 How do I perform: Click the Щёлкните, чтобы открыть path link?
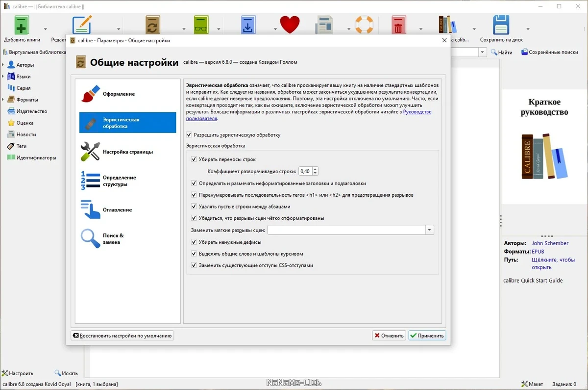(553, 263)
